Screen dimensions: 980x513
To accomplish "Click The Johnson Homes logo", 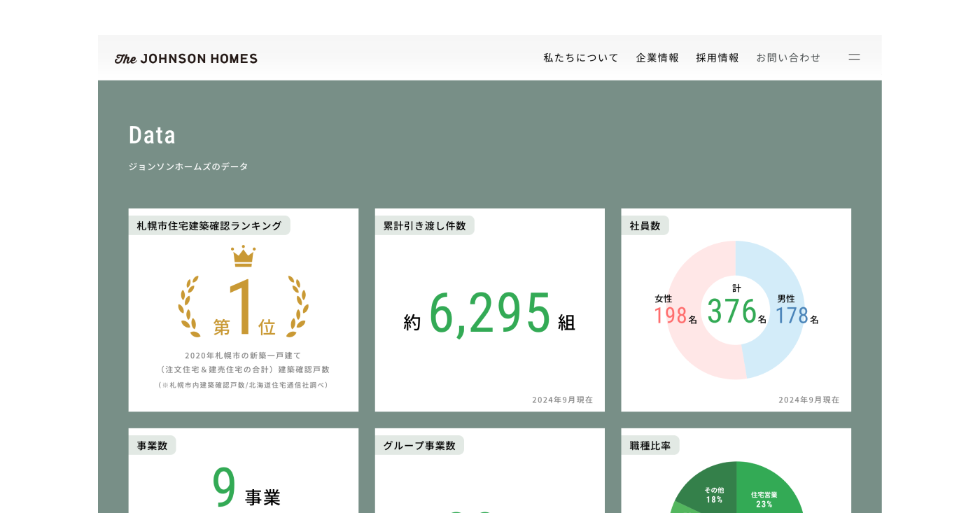I will click(x=186, y=59).
